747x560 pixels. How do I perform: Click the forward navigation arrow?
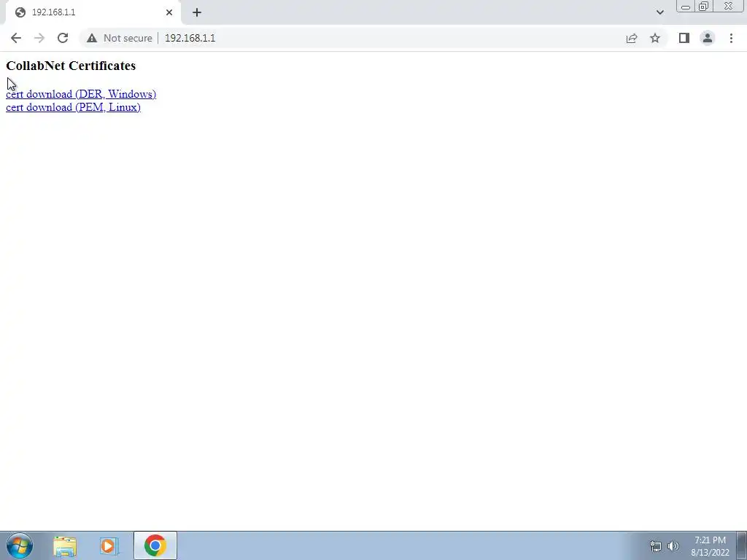click(39, 38)
